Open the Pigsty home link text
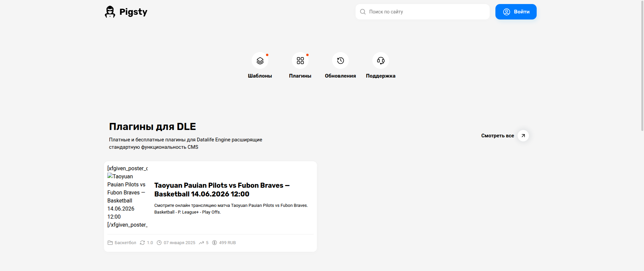This screenshot has width=644, height=271. click(x=133, y=12)
